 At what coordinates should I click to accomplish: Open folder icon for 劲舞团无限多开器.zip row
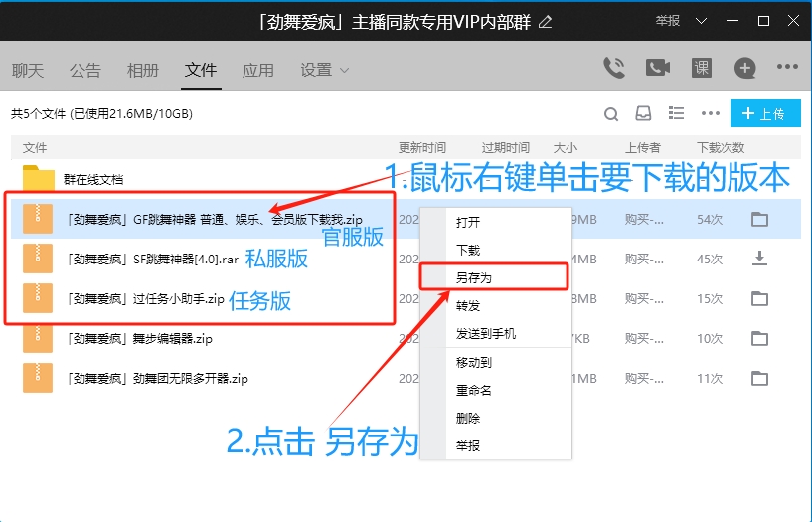click(x=759, y=379)
